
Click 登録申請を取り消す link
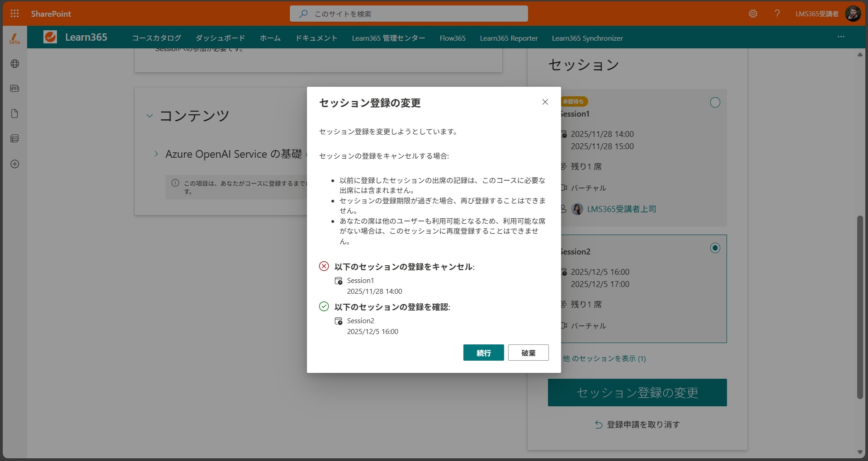point(643,424)
